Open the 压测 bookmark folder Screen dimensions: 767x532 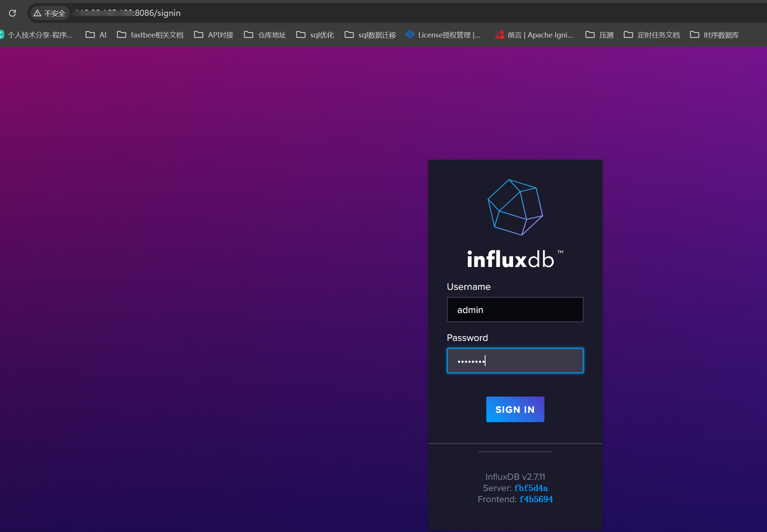[599, 35]
